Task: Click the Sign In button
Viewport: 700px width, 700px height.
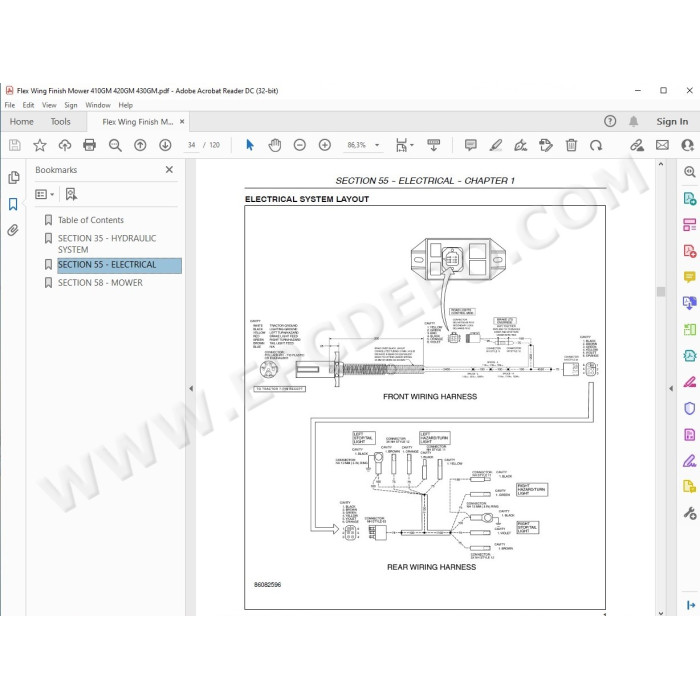Action: pyautogui.click(x=672, y=121)
